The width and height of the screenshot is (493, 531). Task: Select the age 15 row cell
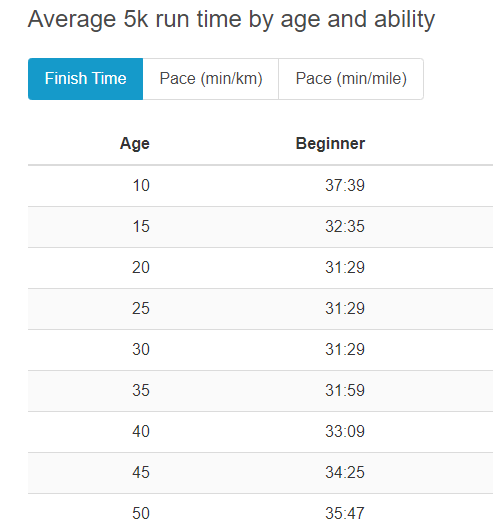tap(141, 227)
